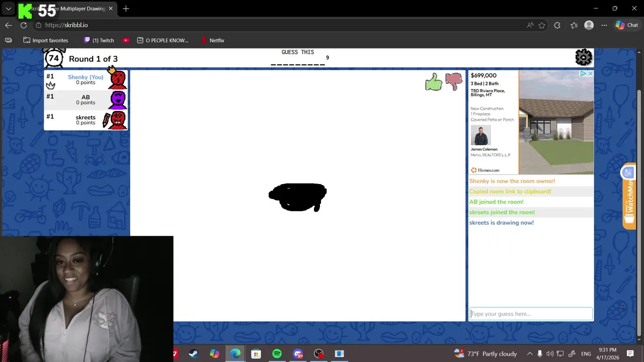644x362 pixels.
Task: Open the house listing ad image
Action: (556, 122)
